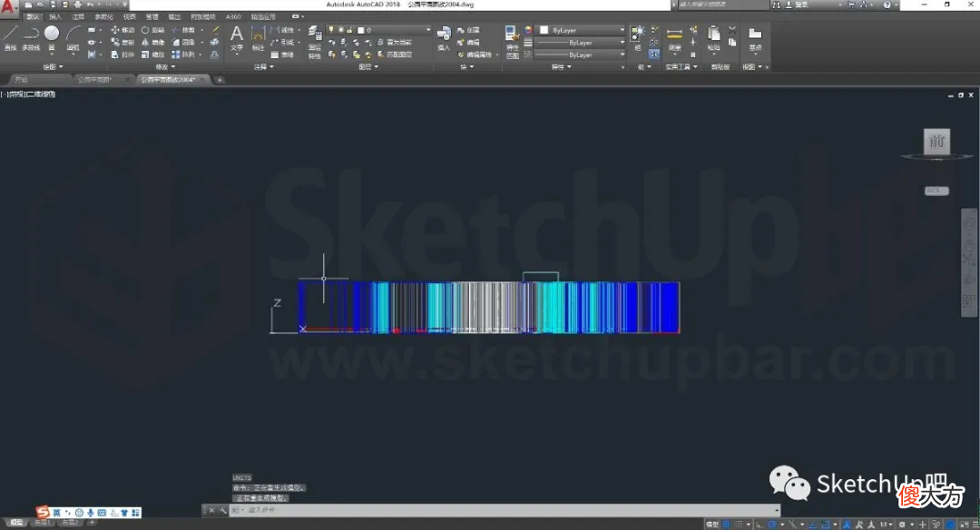Click the Dimension (标注) tool

click(x=258, y=37)
